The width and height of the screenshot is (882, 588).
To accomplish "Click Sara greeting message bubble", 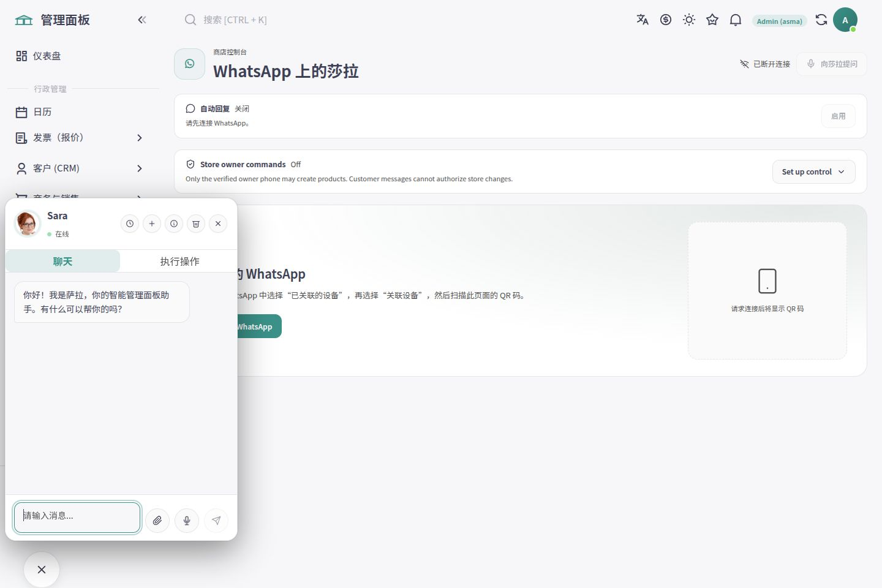I will point(102,302).
